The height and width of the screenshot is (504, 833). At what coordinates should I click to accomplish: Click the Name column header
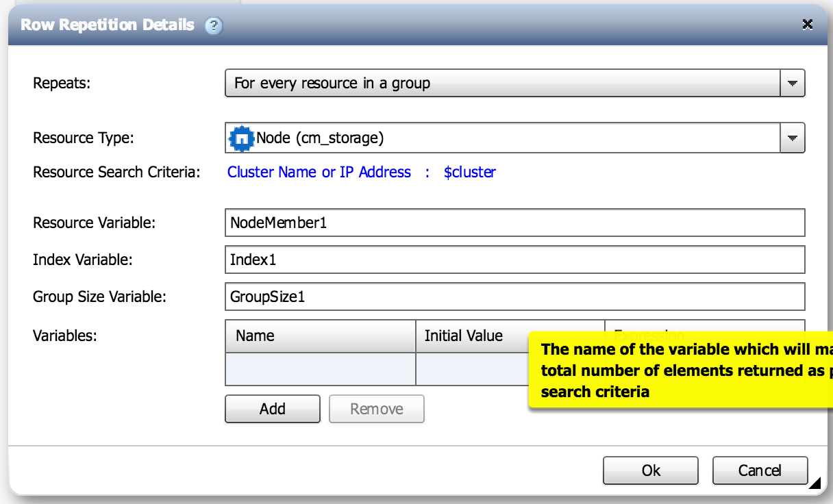[x=320, y=336]
